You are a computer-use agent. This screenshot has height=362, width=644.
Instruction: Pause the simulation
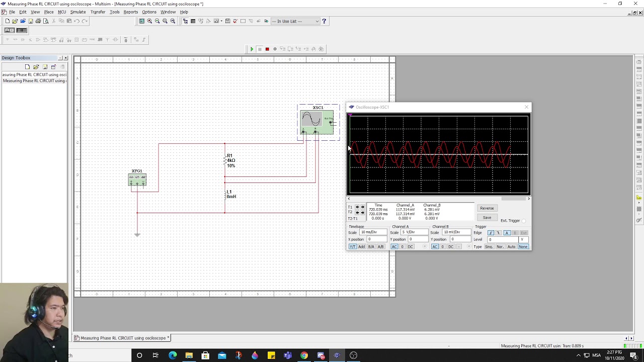[x=260, y=49]
